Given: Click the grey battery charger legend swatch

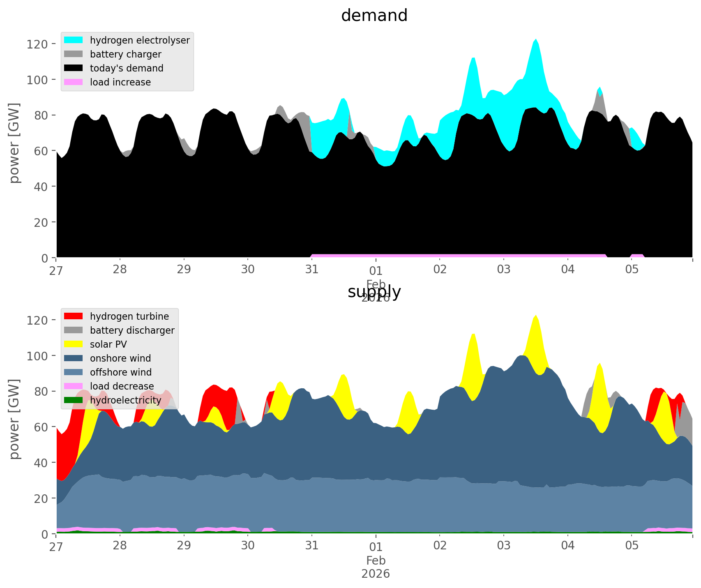Looking at the screenshot, I should coord(74,54).
